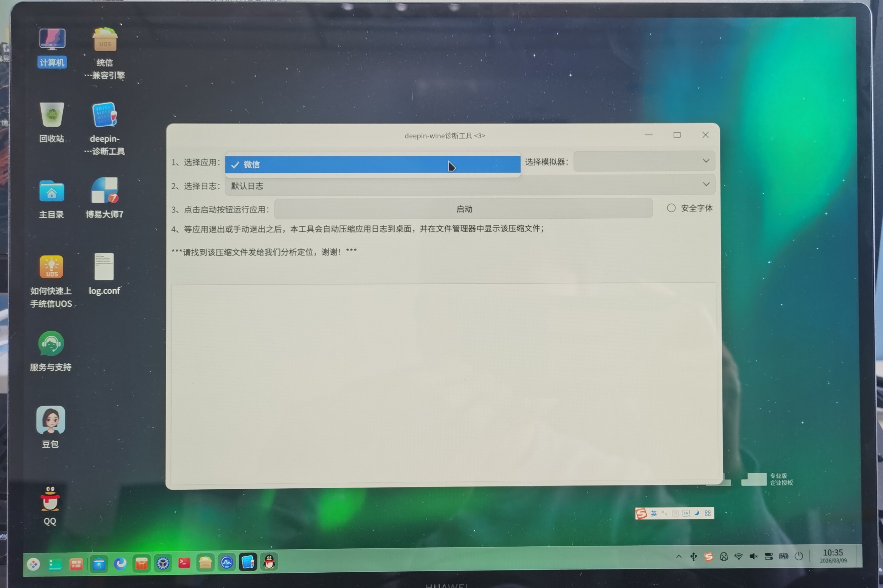
Task: Enable the 安全字体 radio option
Action: pyautogui.click(x=671, y=208)
